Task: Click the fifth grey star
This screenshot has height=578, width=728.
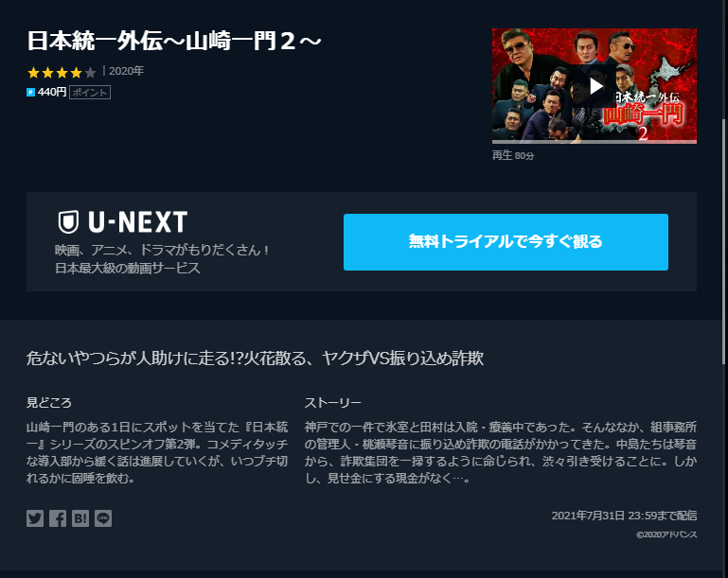Action: 91,72
